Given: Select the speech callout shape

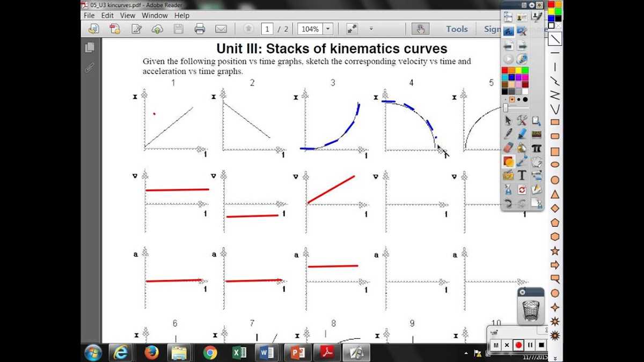Looking at the screenshot, I should pyautogui.click(x=555, y=279).
